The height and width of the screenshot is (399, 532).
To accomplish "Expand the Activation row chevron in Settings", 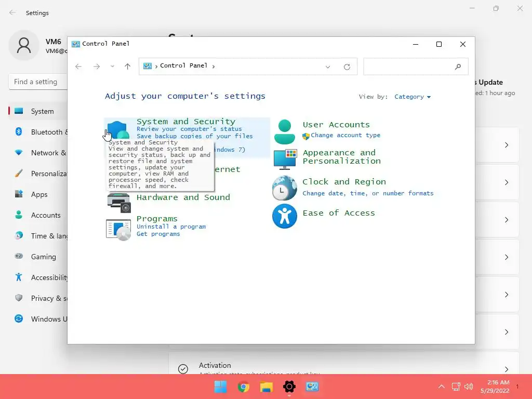I will click(x=506, y=369).
